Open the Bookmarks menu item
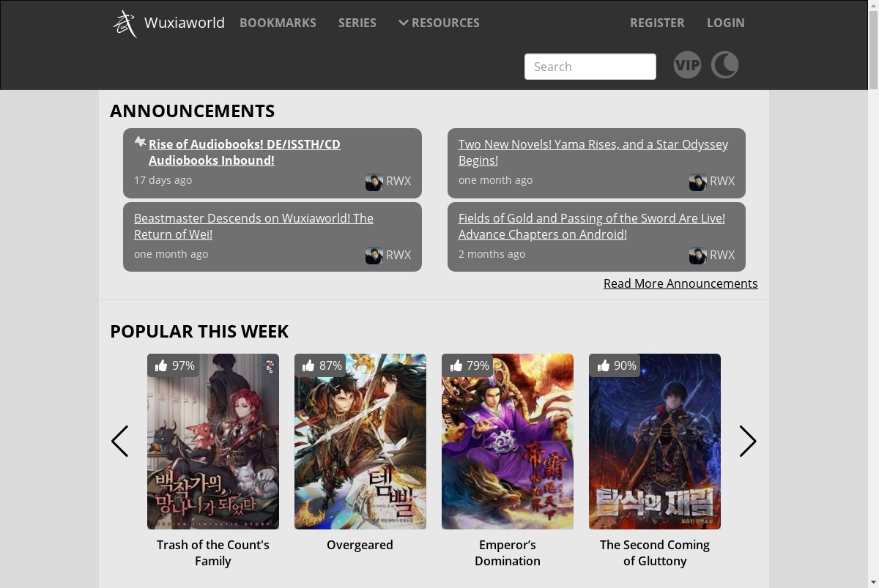The width and height of the screenshot is (879, 588). 278,23
